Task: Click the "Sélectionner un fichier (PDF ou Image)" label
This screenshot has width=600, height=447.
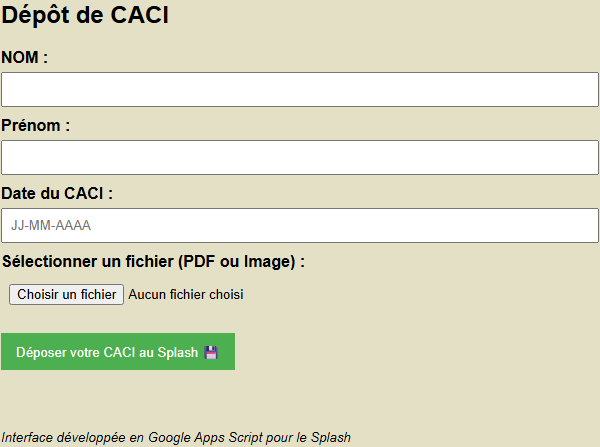Action: coord(153,262)
